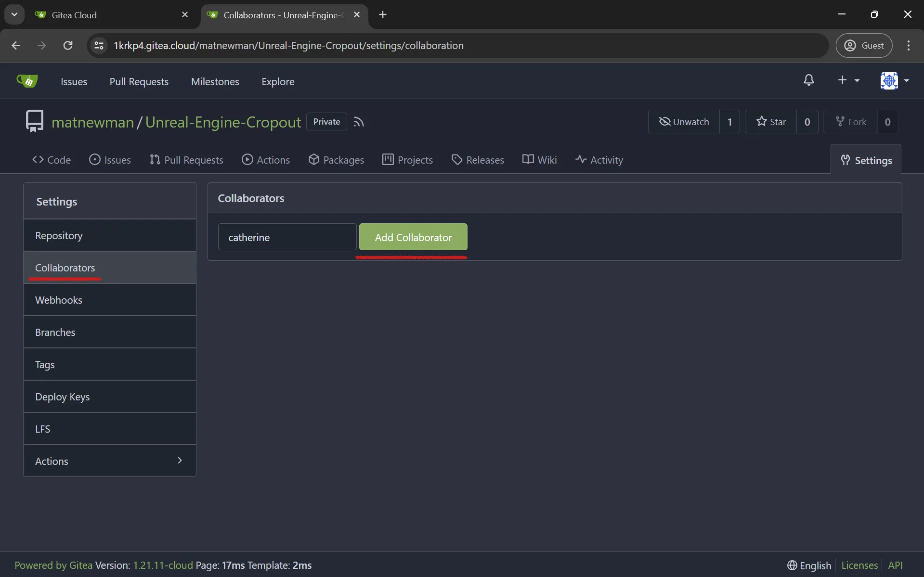Screen dimensions: 924x577
Task: Click the version 1.21.11-cloud link
Action: pyautogui.click(x=163, y=565)
